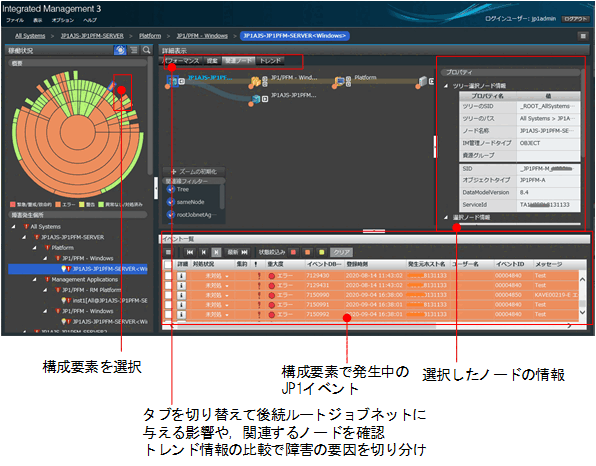The width and height of the screenshot is (596, 466).
Task: Open the 表示 menu
Action: (x=37, y=20)
